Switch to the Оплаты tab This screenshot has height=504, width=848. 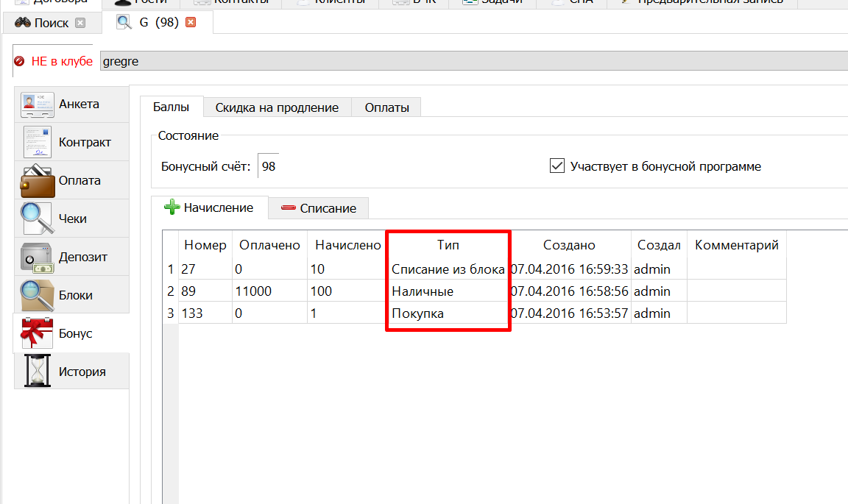(386, 107)
